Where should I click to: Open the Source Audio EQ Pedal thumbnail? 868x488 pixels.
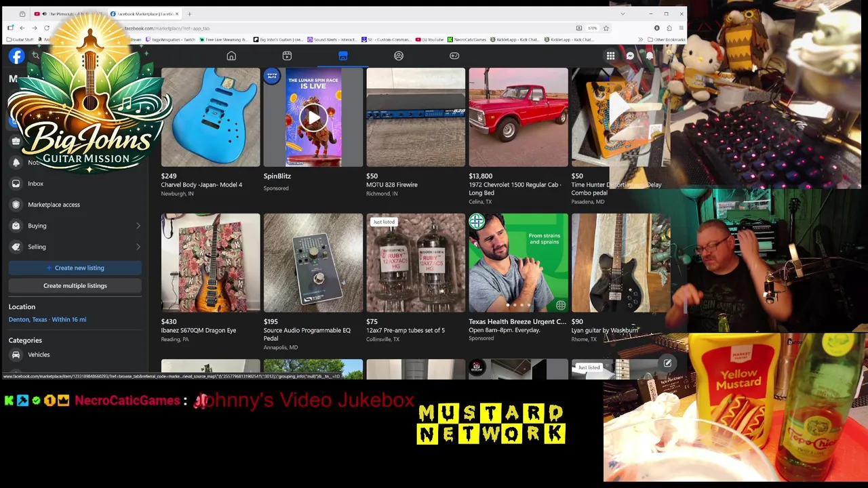[x=313, y=263]
